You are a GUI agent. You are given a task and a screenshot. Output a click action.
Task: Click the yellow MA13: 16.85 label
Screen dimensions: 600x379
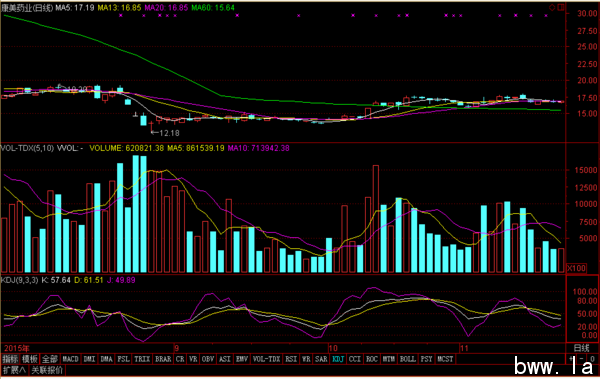[x=119, y=8]
